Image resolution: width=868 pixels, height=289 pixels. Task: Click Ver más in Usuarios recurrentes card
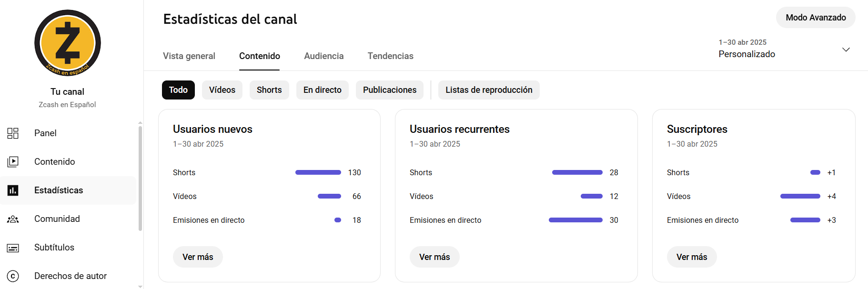point(434,257)
